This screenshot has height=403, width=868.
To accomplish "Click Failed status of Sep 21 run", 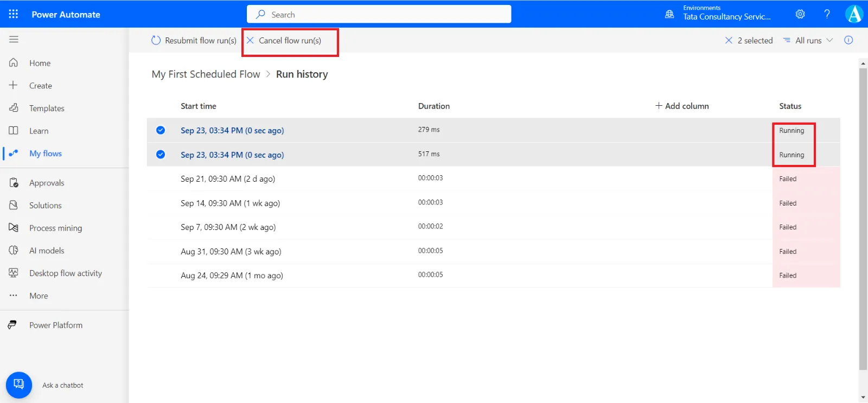I will click(x=788, y=179).
